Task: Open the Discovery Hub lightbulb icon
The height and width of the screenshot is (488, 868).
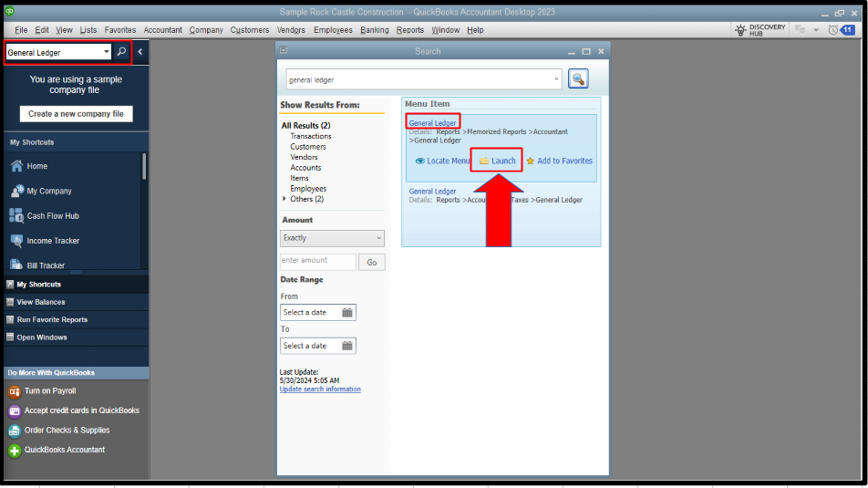Action: point(740,30)
